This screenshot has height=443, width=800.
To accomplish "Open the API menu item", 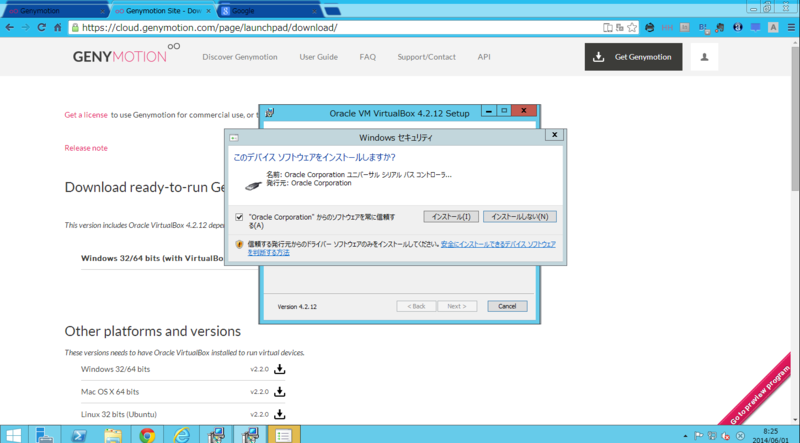I will [484, 57].
